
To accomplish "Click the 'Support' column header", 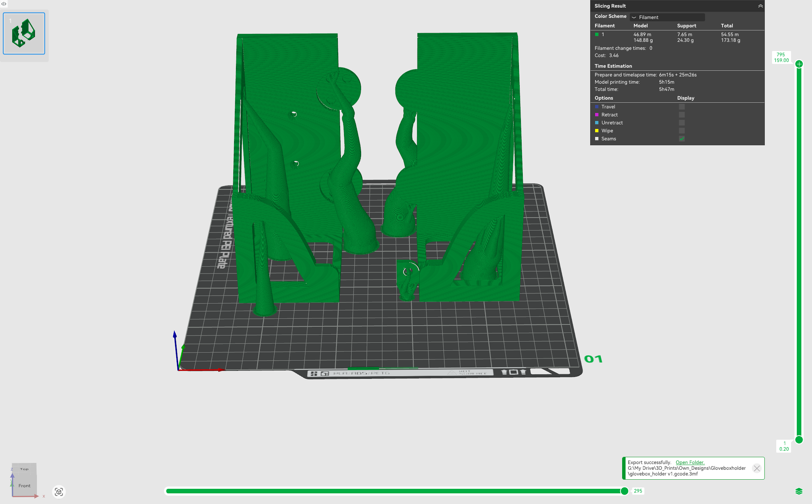I will (x=686, y=26).
